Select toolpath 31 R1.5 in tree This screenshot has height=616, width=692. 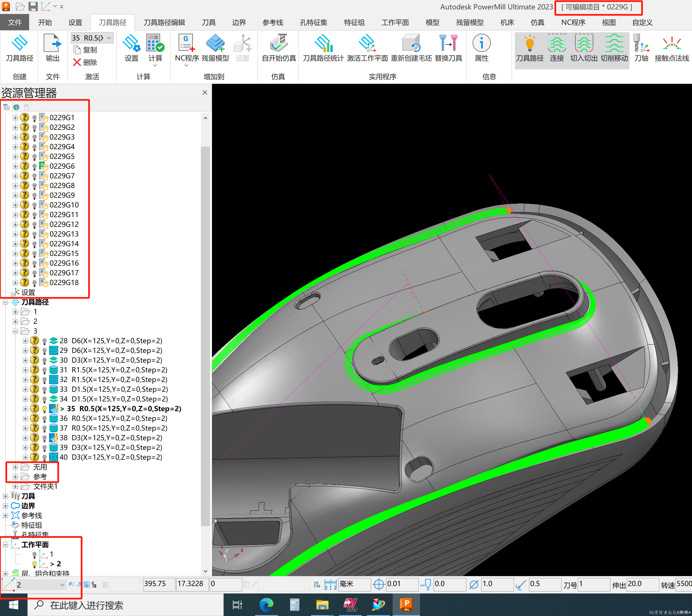(x=113, y=370)
